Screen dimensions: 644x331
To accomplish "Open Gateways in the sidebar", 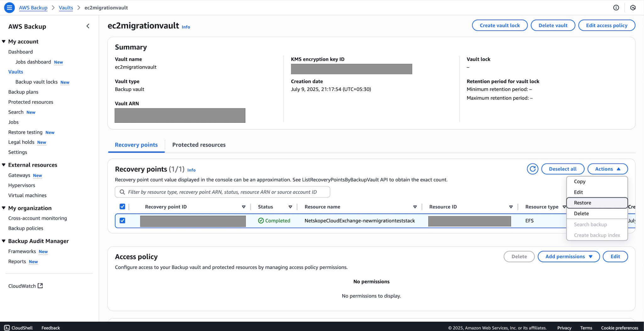I will pyautogui.click(x=19, y=175).
